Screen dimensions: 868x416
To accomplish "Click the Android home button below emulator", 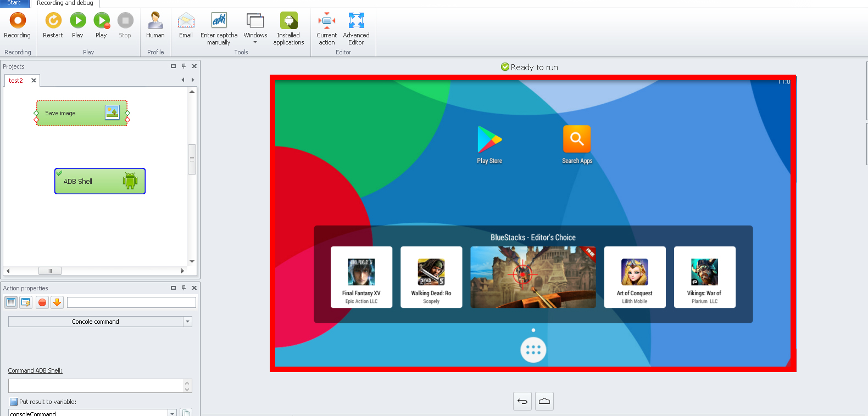I will click(544, 401).
